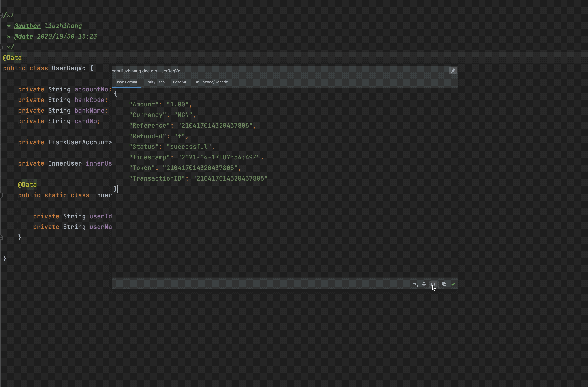The width and height of the screenshot is (588, 387).
Task: Select the curly-braces format JSON icon
Action: click(433, 284)
